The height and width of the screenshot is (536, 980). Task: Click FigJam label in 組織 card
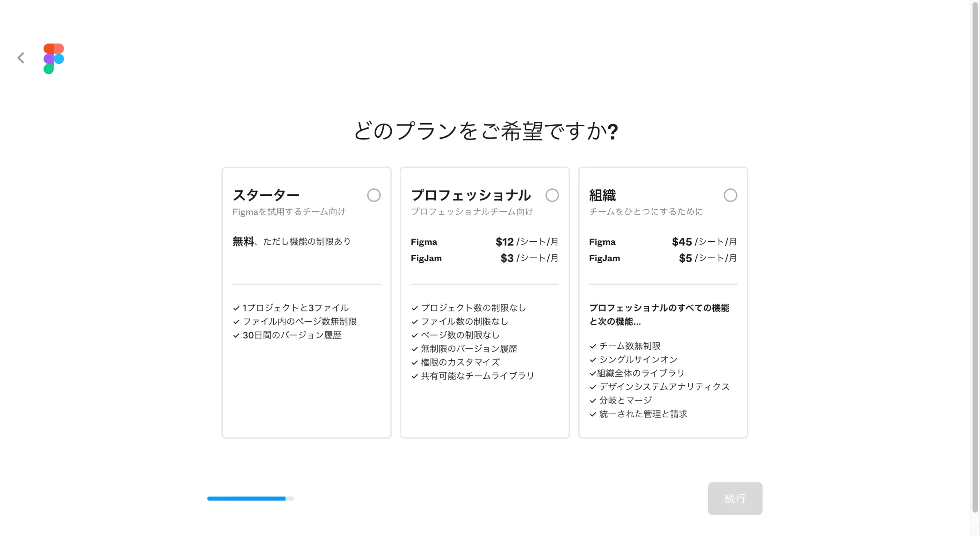604,258
